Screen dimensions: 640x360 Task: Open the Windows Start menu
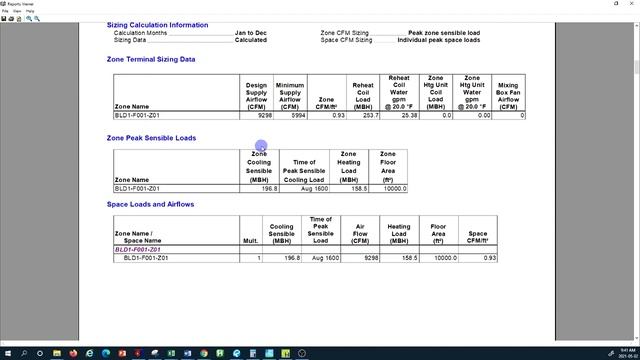7,353
